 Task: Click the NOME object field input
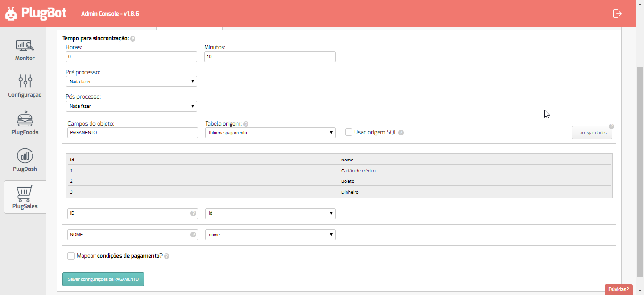[x=132, y=235]
